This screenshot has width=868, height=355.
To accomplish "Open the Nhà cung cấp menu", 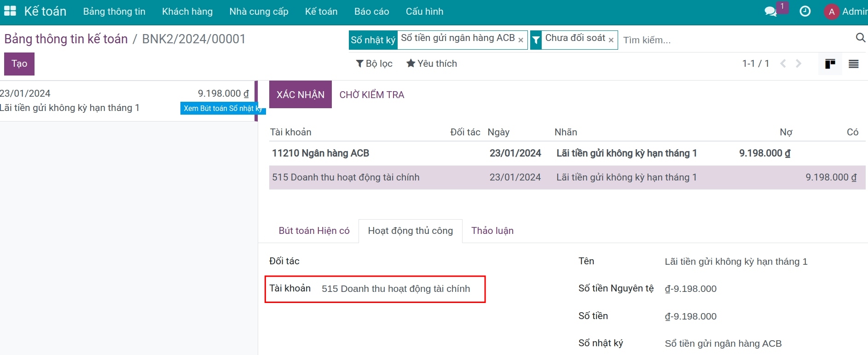I will pyautogui.click(x=259, y=12).
